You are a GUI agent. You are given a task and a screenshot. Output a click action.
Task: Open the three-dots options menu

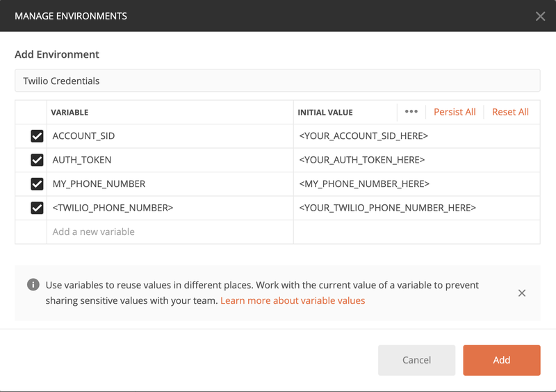411,112
